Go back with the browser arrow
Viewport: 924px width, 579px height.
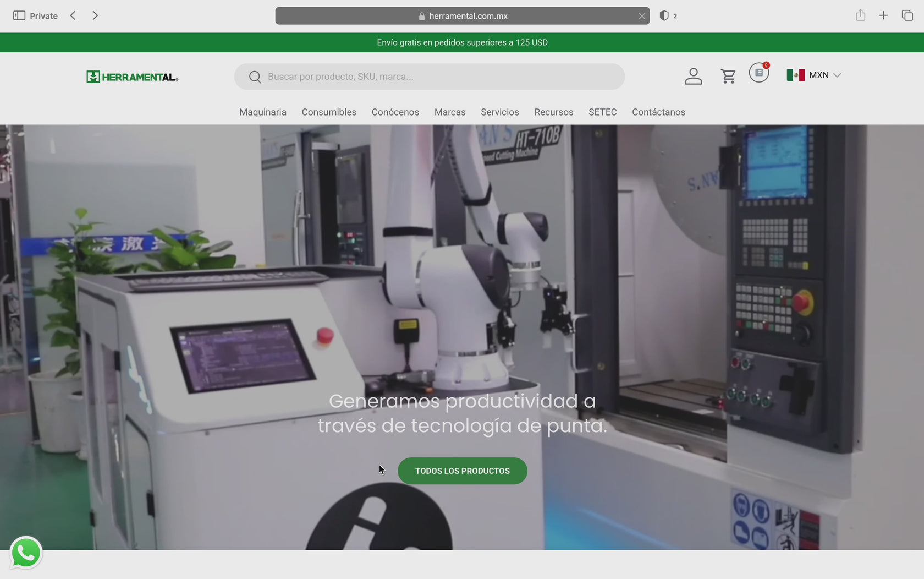coord(73,15)
